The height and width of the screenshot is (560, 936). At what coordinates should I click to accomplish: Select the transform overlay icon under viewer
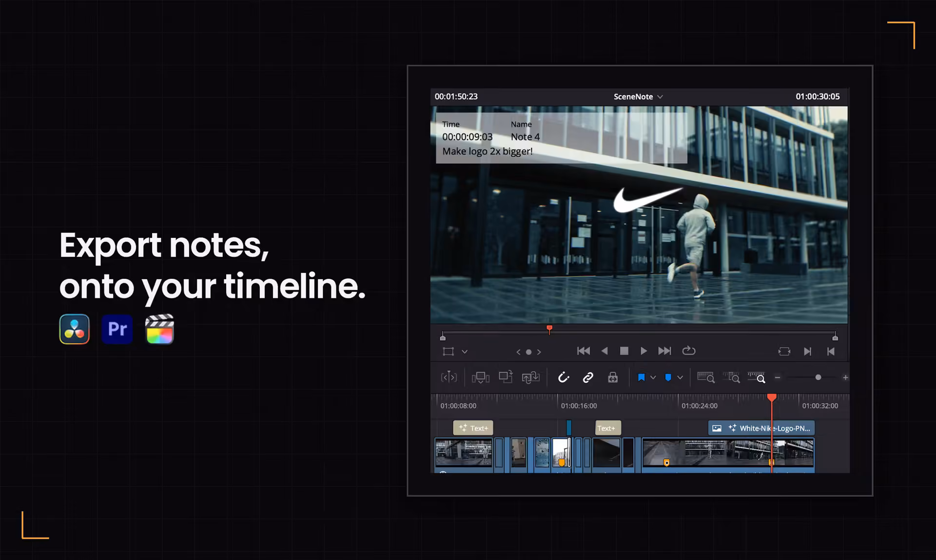[448, 351]
